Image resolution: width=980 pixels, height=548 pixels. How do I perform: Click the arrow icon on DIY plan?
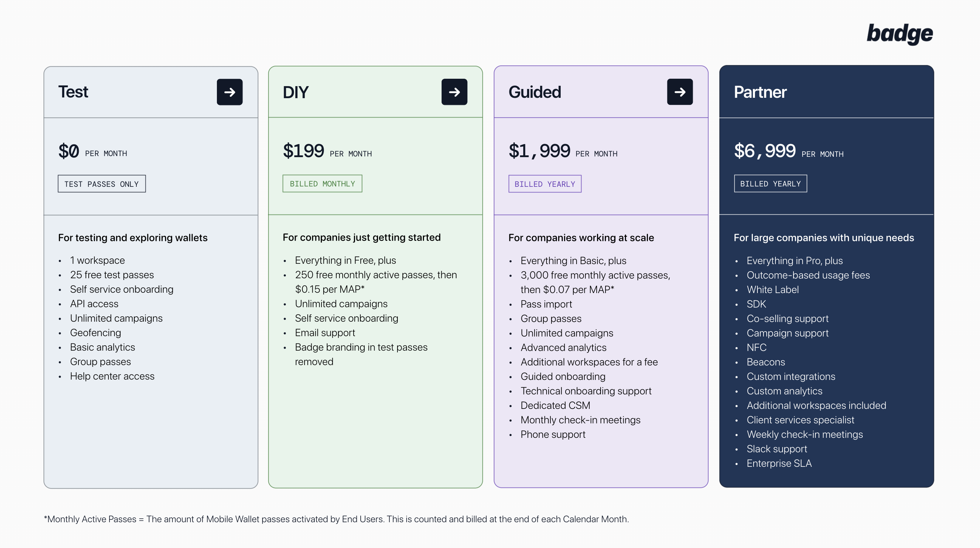(x=454, y=92)
